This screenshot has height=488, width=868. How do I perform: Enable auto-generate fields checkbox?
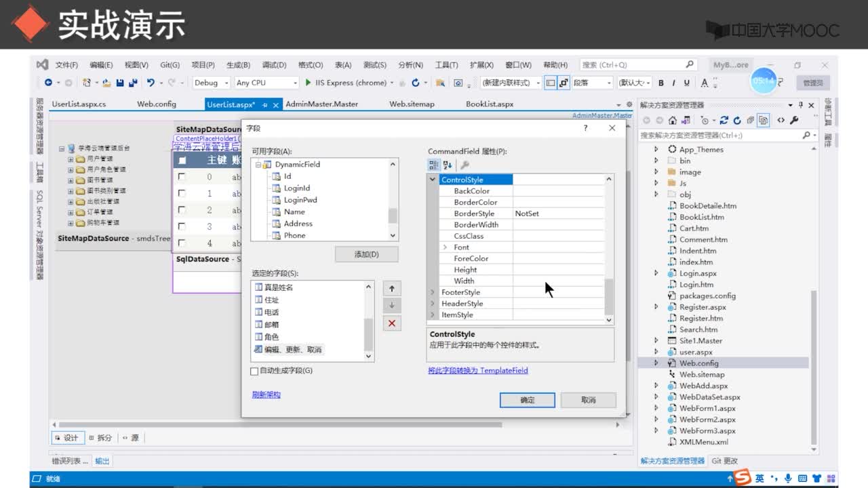[254, 371]
